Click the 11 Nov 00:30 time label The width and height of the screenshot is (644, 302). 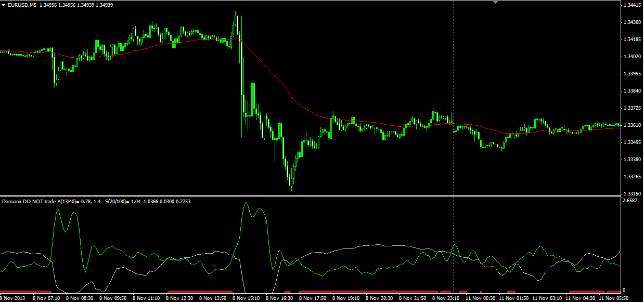(x=480, y=298)
